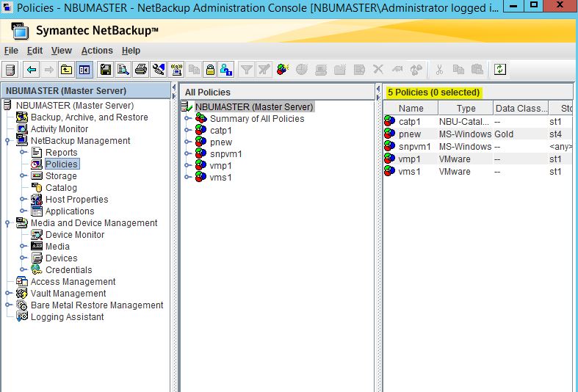The width and height of the screenshot is (578, 392).
Task: Expand the catp1 policy in All Policies
Action: [187, 131]
